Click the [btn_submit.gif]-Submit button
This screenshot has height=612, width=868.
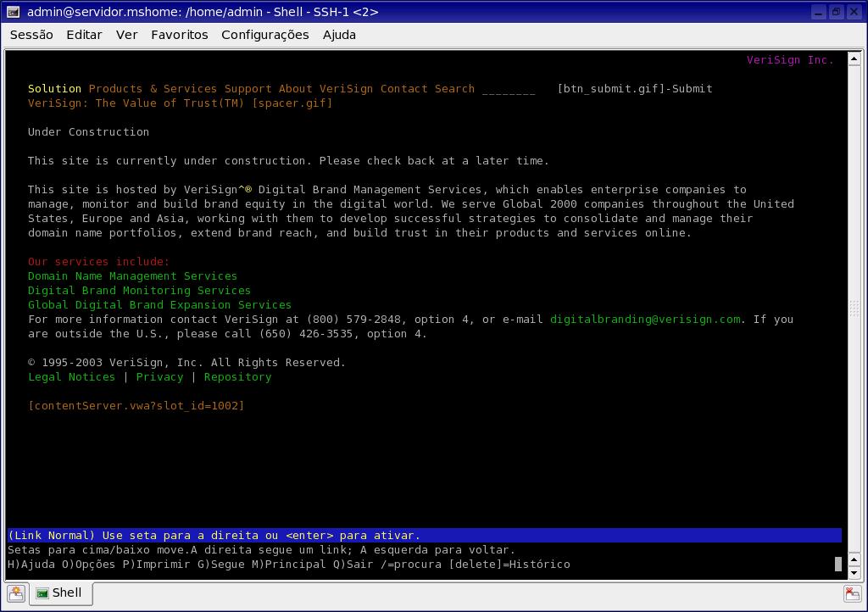(x=634, y=88)
